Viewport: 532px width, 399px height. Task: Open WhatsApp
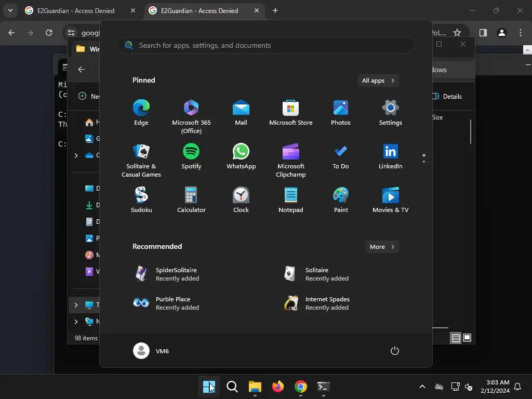point(241,156)
